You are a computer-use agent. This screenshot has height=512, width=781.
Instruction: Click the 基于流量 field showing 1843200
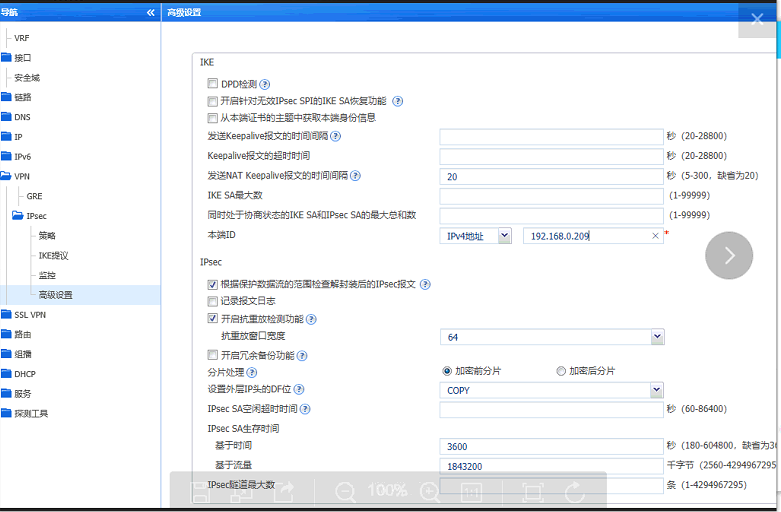tap(551, 466)
